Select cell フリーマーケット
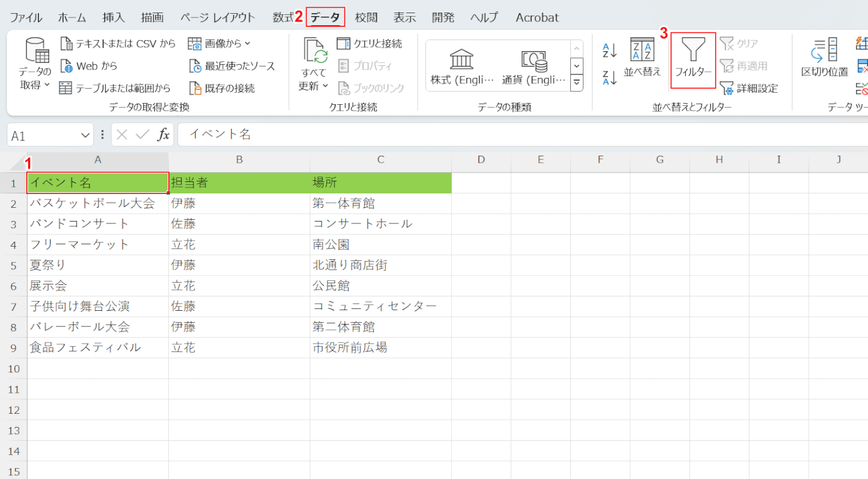 coord(98,244)
